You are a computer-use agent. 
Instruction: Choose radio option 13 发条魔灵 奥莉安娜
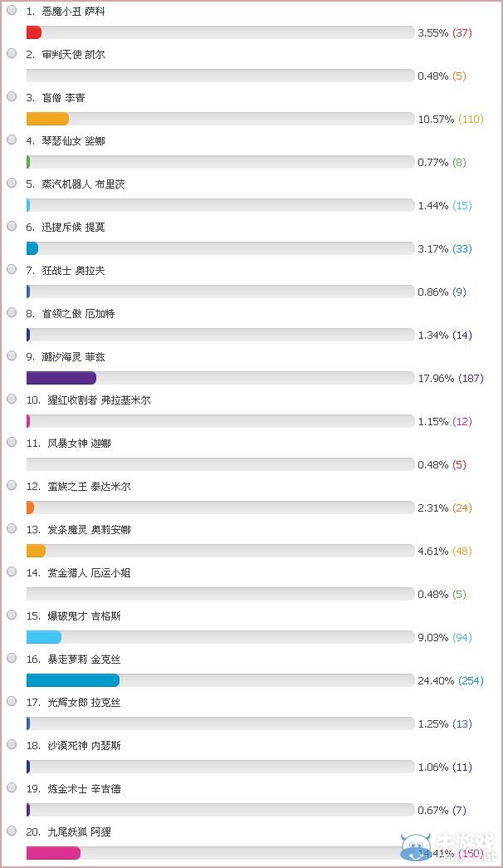(x=12, y=528)
